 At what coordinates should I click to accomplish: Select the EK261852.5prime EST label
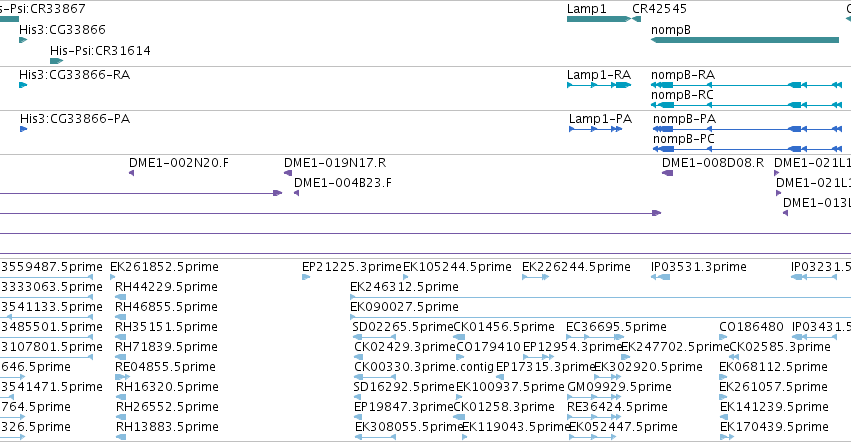pyautogui.click(x=164, y=267)
